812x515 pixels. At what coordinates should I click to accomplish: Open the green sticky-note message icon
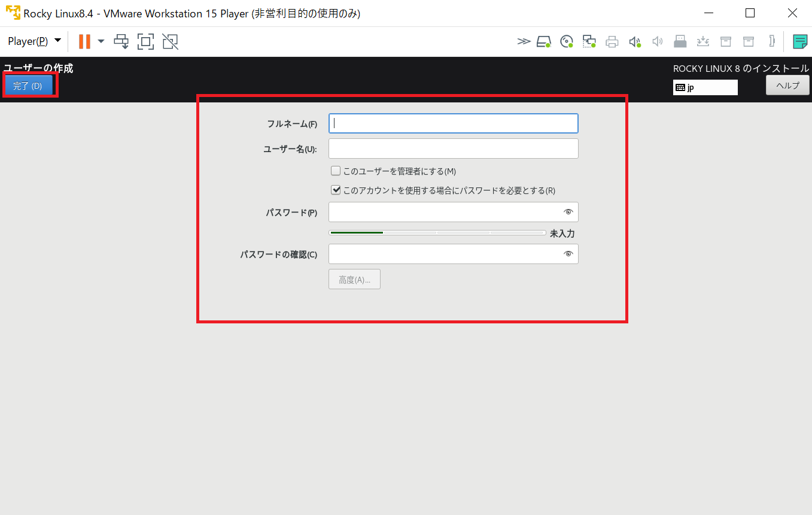(800, 41)
